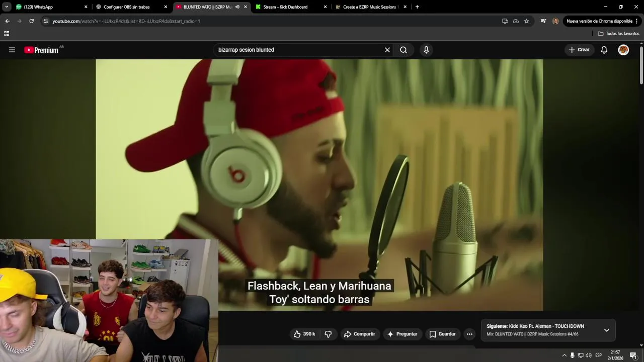This screenshot has height=362, width=644.
Task: Switch ESP keyboard language
Action: pyautogui.click(x=599, y=355)
